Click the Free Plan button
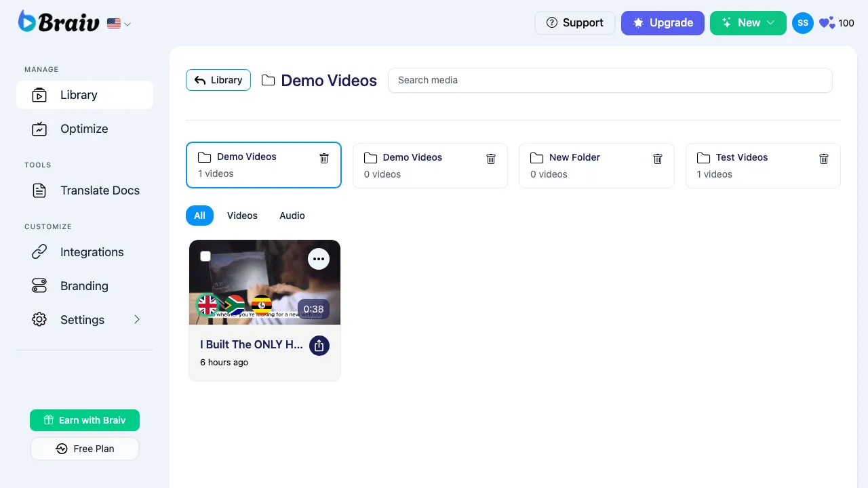 pyautogui.click(x=85, y=449)
